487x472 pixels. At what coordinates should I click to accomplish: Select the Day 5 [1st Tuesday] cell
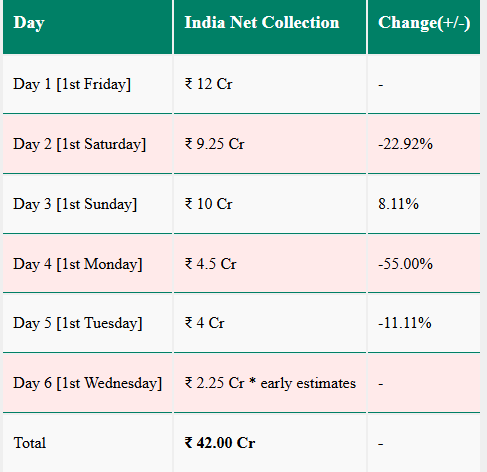tap(88, 323)
